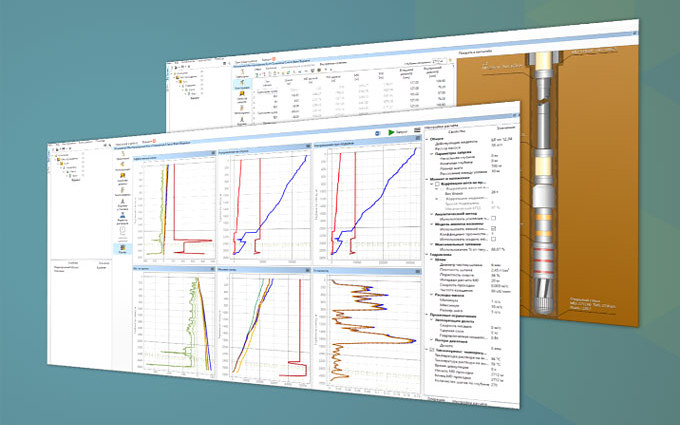Click the 88,07 % value in properties

point(499,249)
